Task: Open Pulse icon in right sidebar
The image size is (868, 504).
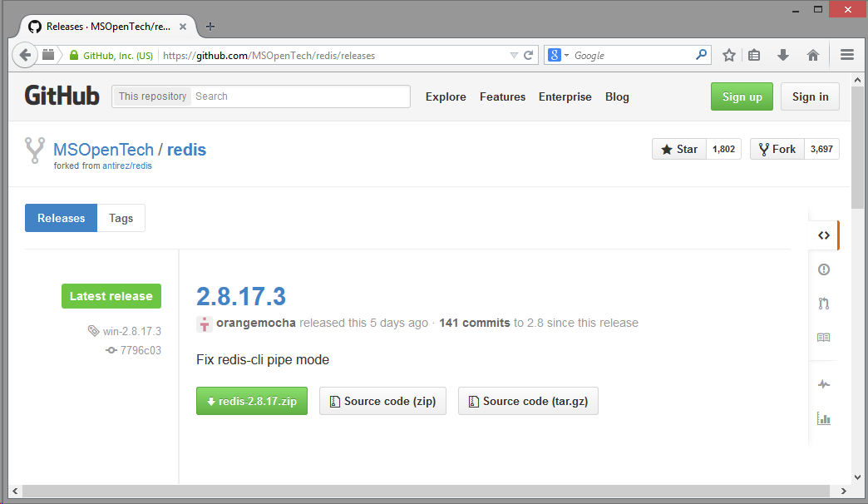Action: (823, 384)
